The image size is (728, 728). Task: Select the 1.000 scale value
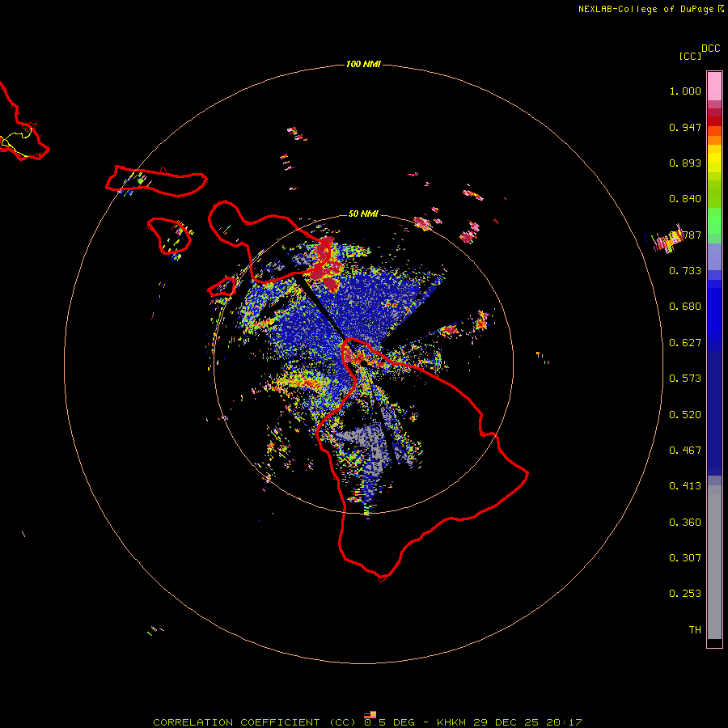point(685,91)
